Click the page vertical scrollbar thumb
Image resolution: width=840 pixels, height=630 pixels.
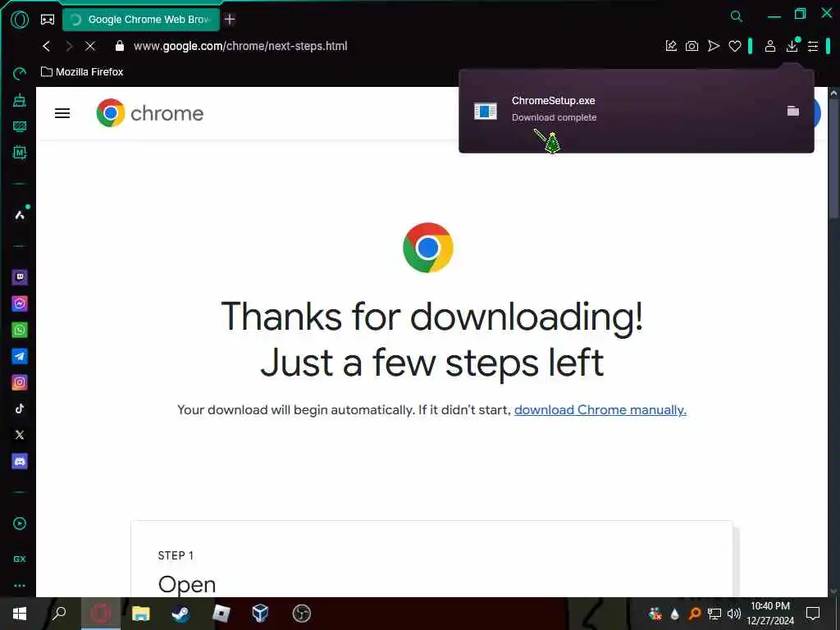833,158
